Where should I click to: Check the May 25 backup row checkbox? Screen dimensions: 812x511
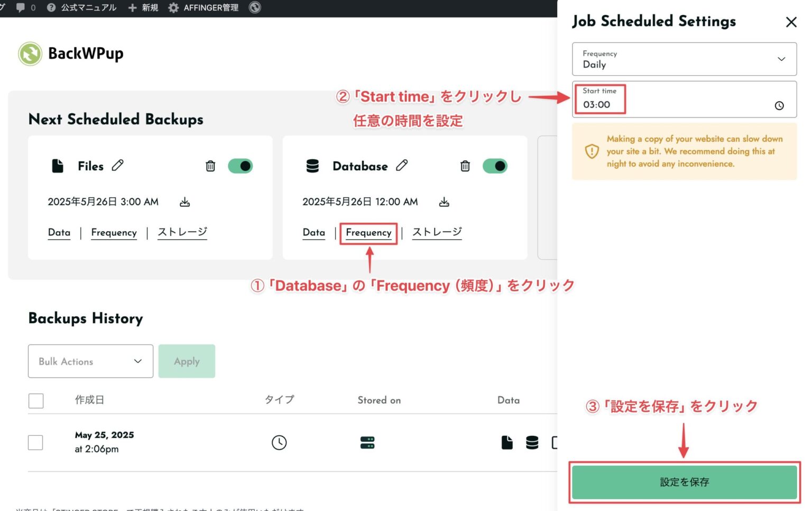click(35, 442)
